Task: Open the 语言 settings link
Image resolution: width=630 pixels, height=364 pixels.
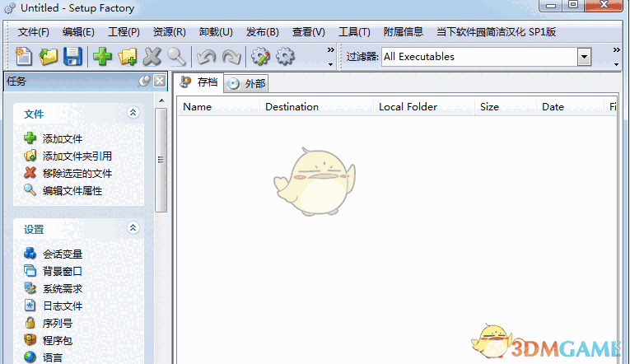Action: coord(53,357)
